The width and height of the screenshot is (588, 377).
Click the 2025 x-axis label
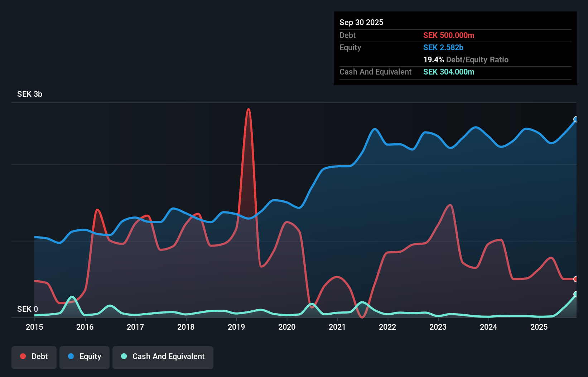click(539, 327)
